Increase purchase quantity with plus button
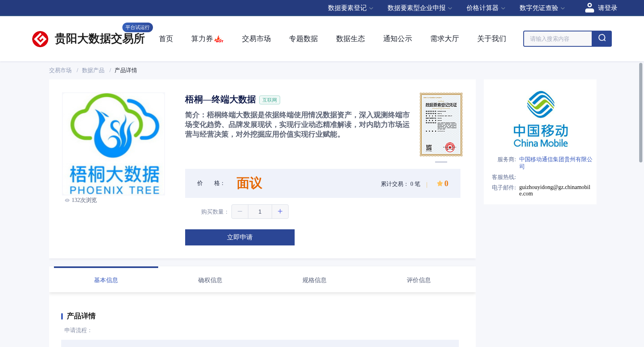 280,212
